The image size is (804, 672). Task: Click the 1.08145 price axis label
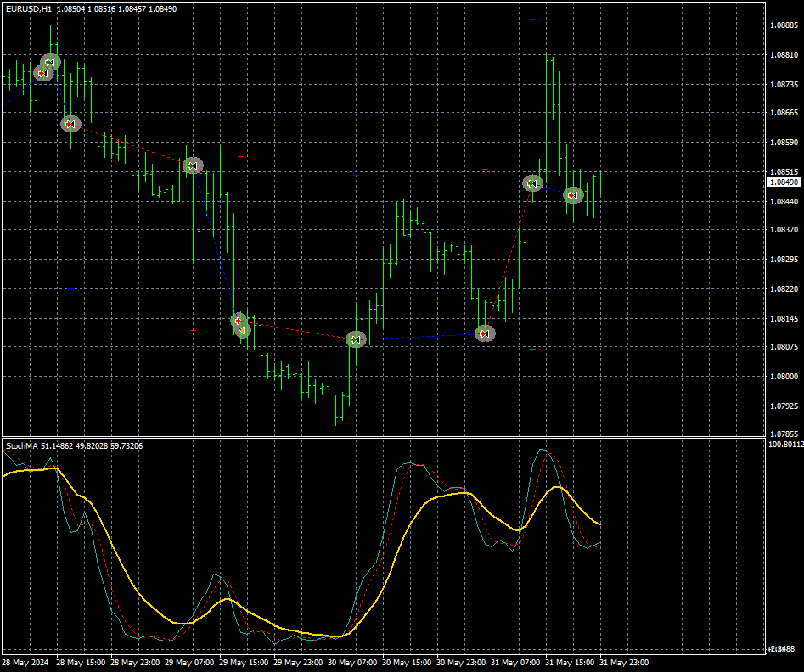click(x=784, y=319)
